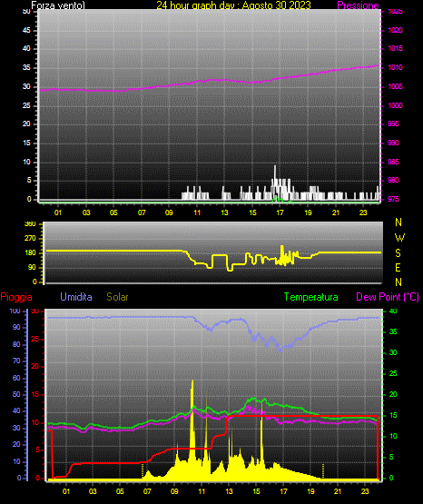Click the blue 70 humidity axis value
Viewport: 423px width, 504px height.
pyautogui.click(x=16, y=361)
